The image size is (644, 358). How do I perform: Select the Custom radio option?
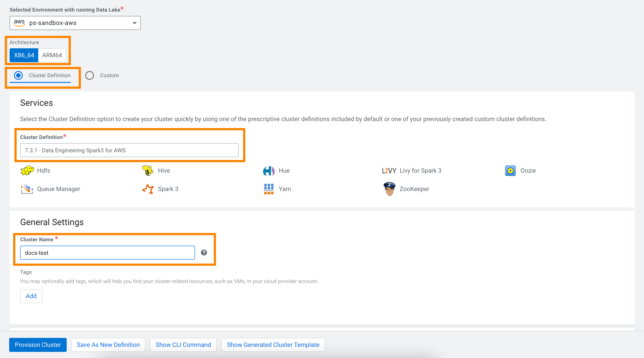[89, 75]
